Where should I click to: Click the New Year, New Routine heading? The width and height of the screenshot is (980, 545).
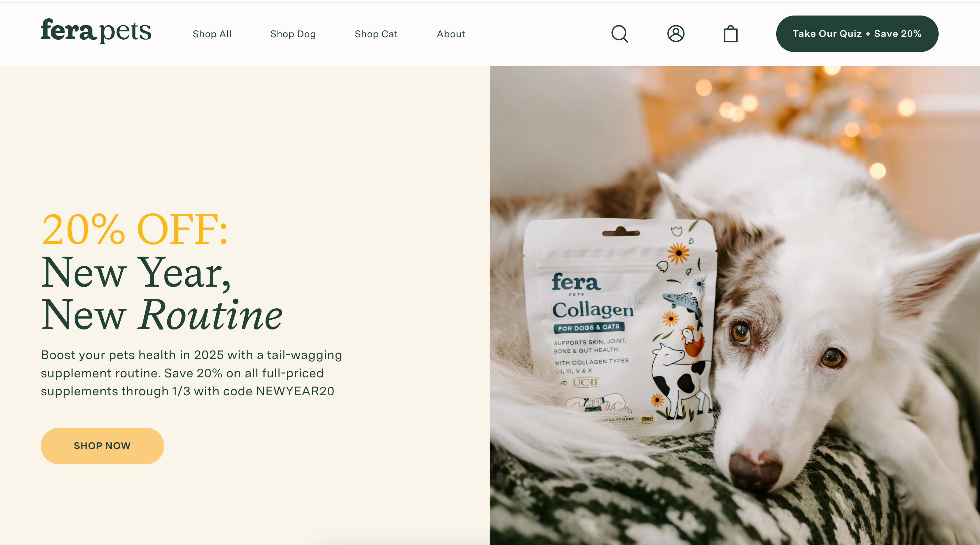[x=162, y=293]
